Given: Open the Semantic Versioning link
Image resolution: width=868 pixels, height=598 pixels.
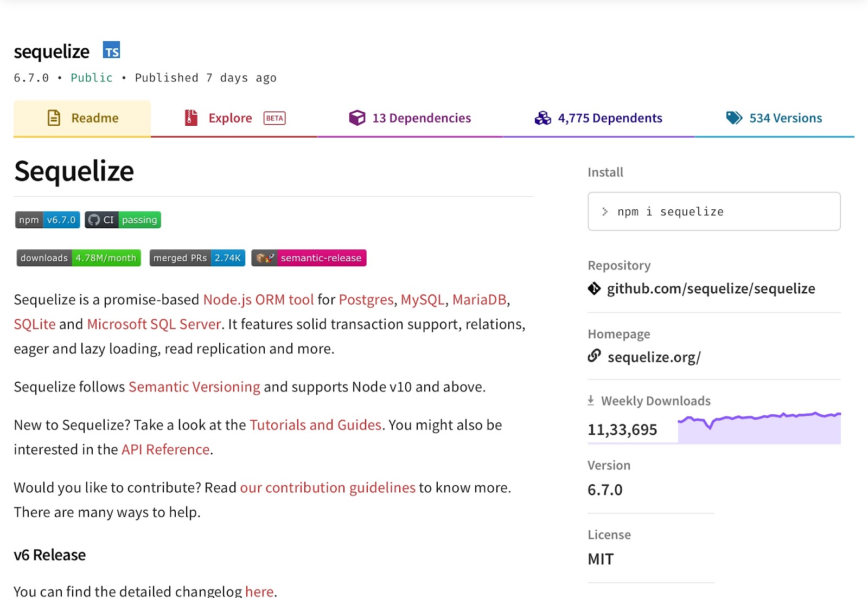Looking at the screenshot, I should 194,387.
